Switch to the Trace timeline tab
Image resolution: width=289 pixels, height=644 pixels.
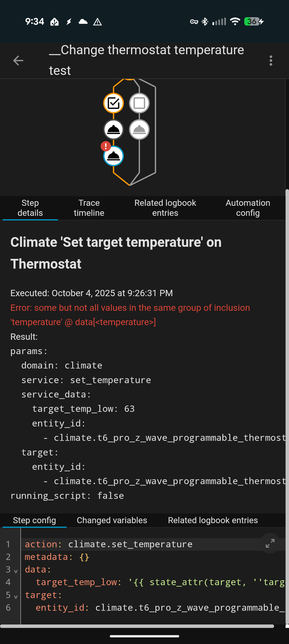(x=89, y=208)
